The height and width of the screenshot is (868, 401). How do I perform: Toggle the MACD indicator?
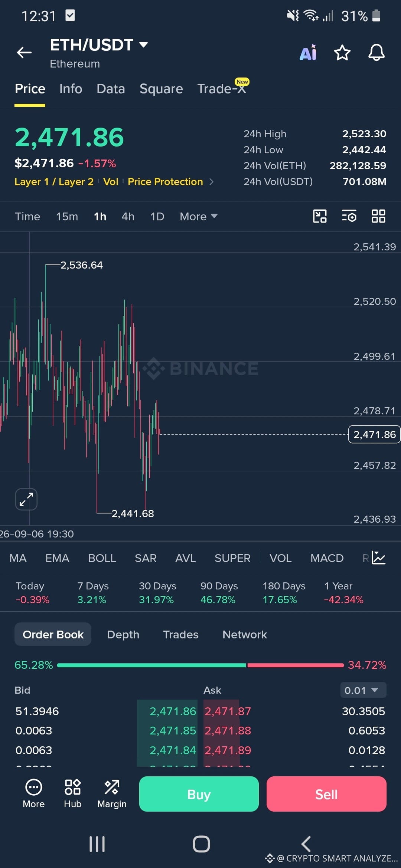(327, 558)
